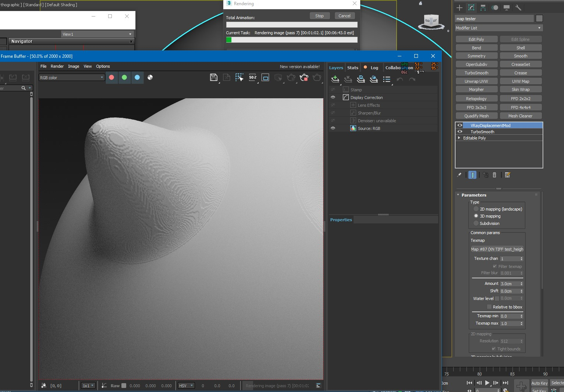
Task: Add the Edit Poly modifier button
Action: tap(476, 39)
